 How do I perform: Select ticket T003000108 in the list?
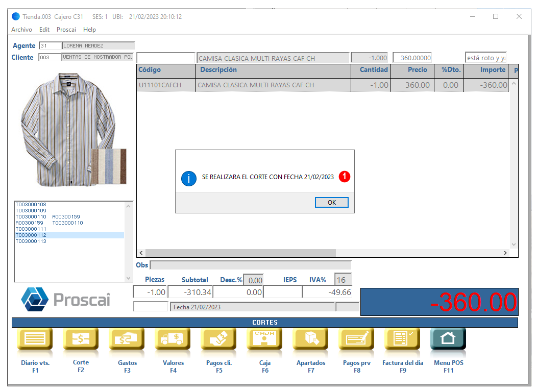pyautogui.click(x=31, y=204)
